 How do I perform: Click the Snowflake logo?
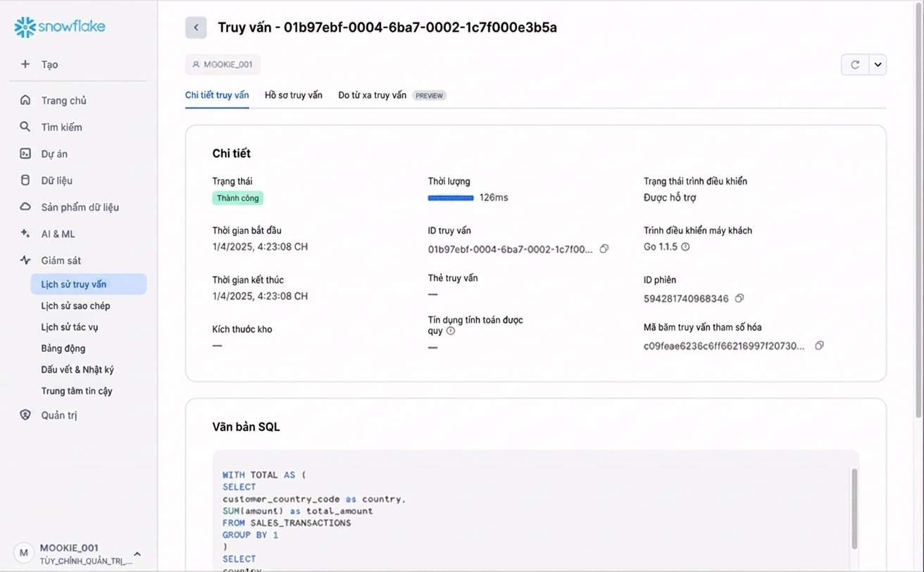[60, 27]
